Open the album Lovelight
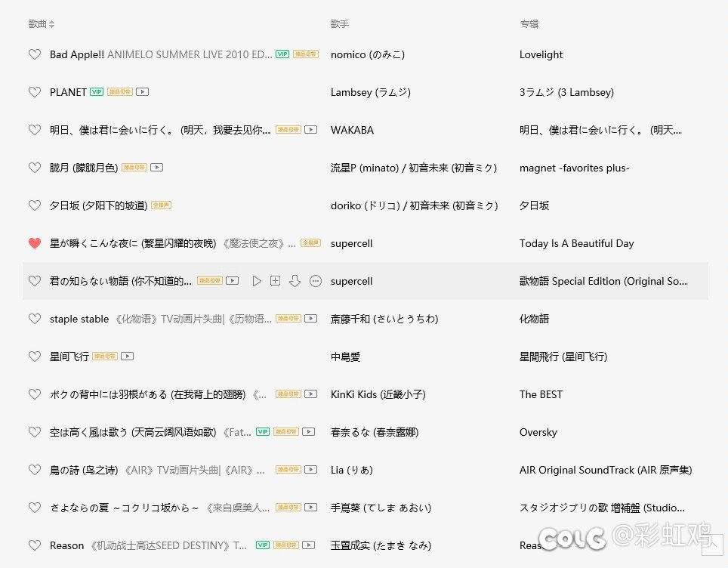728x568 pixels. [x=541, y=54]
